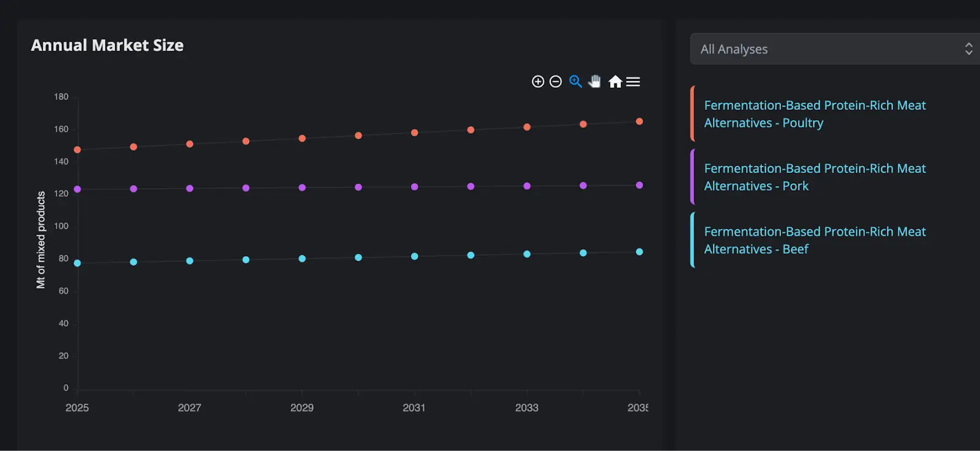Click the purple Pork data point for 2027
The width and height of the screenshot is (980, 451).
(x=190, y=189)
